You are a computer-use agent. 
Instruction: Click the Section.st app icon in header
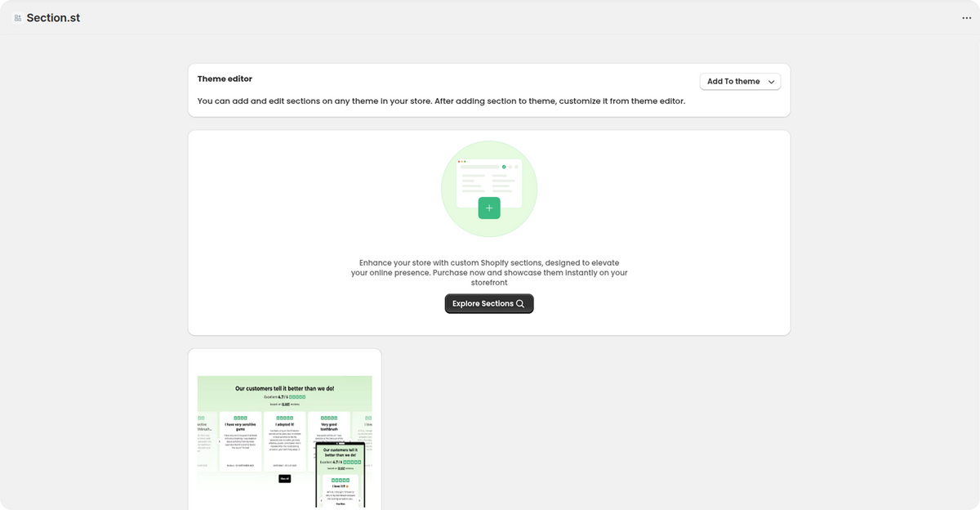(18, 18)
